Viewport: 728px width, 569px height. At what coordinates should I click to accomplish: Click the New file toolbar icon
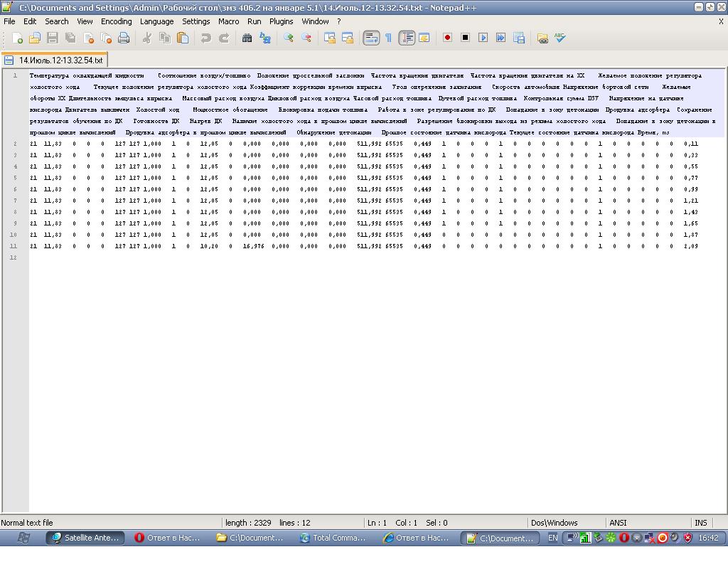[16, 38]
